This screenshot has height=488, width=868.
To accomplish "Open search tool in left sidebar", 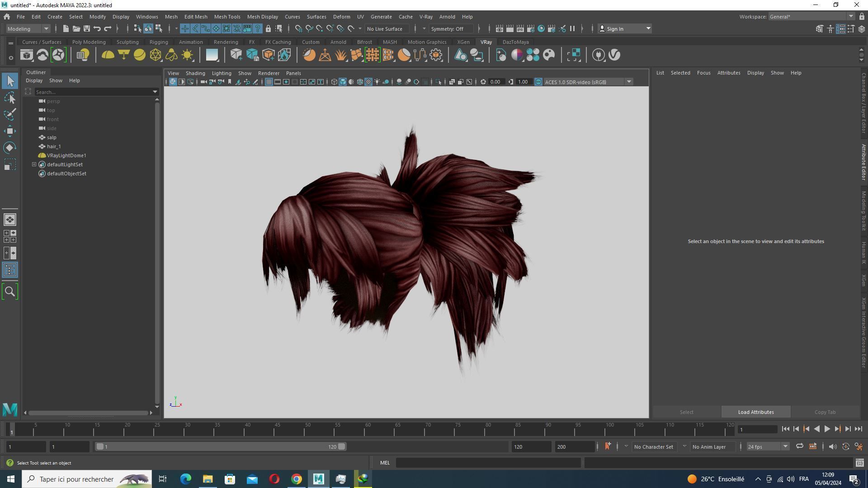I will coord(10,291).
